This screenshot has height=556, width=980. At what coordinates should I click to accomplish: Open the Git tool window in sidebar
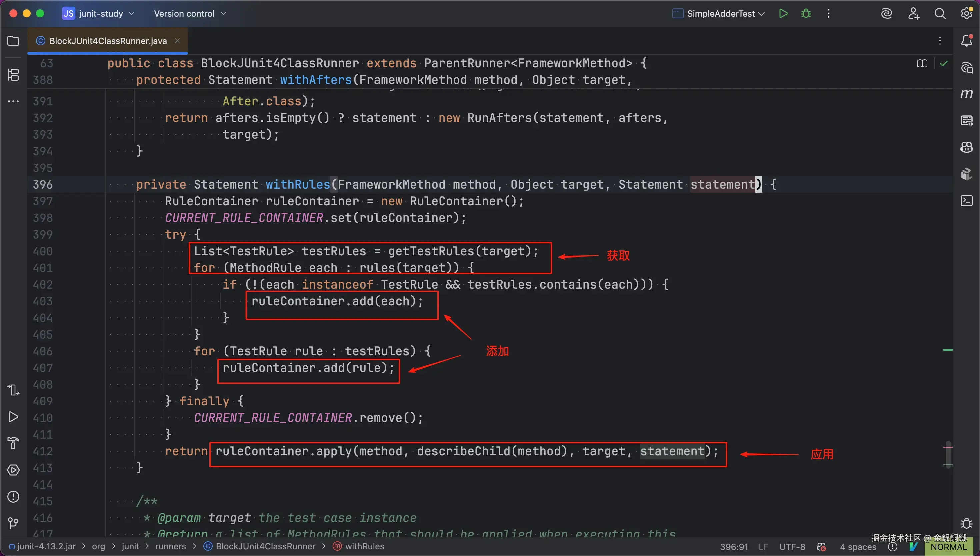[x=13, y=523]
